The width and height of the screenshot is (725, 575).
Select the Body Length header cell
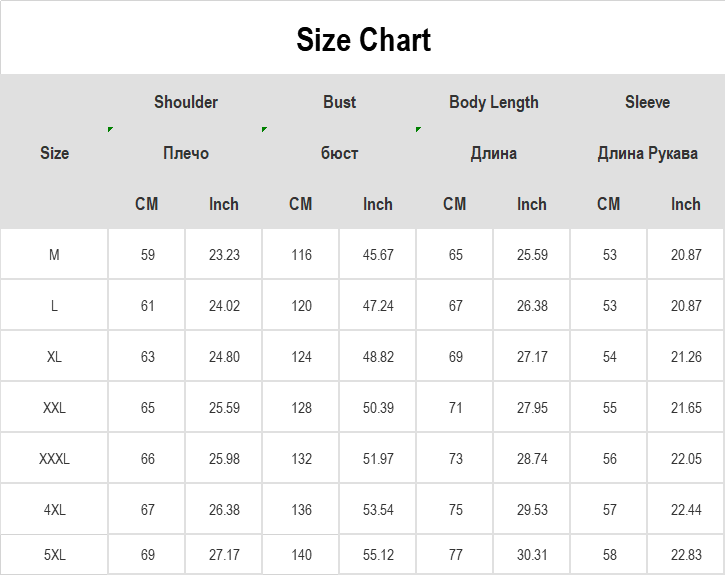pos(494,102)
